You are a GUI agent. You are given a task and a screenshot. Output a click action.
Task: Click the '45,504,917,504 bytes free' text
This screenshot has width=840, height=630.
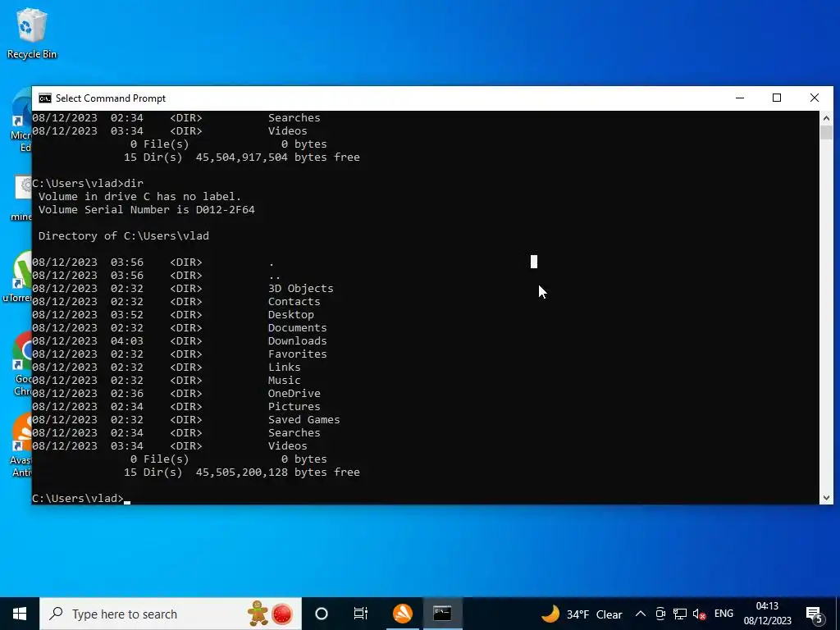click(277, 157)
